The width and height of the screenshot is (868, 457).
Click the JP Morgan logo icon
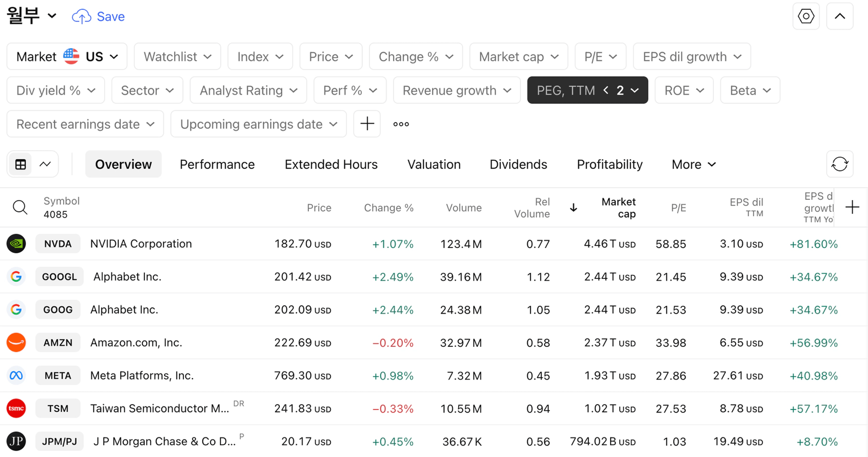pos(16,441)
